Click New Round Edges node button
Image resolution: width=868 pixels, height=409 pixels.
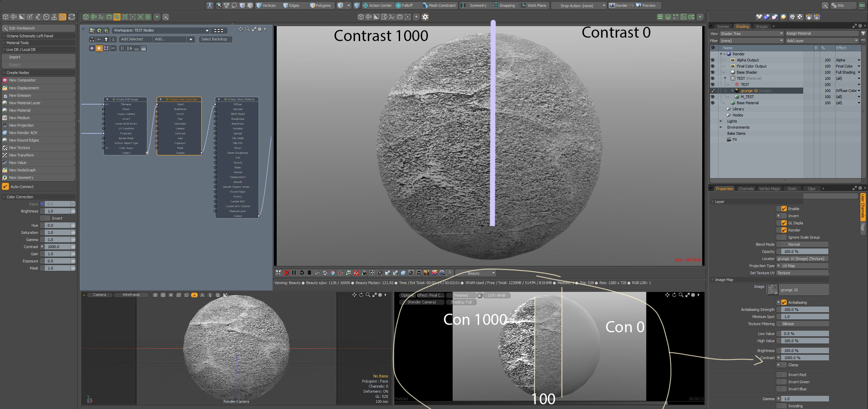tap(24, 140)
